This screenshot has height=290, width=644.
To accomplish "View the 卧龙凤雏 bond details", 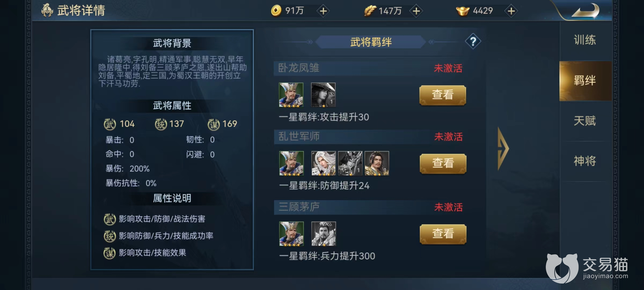I will [443, 95].
